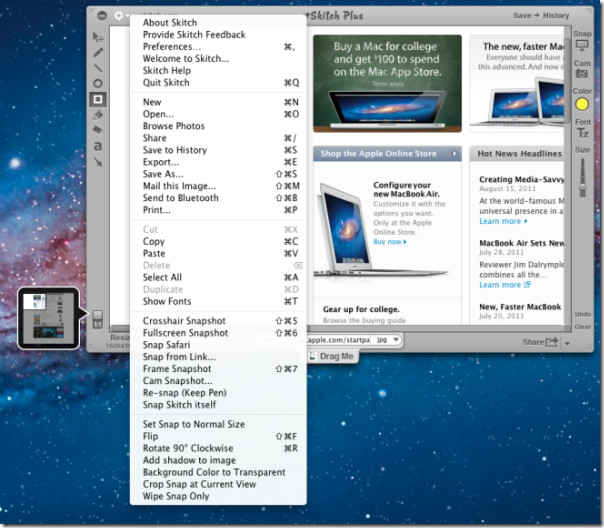Click the Buy now link

point(389,241)
